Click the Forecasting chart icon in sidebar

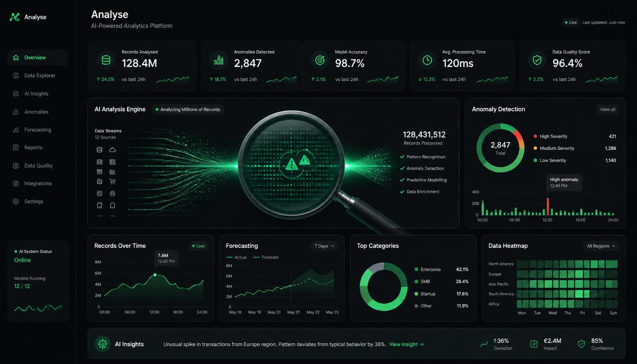(16, 130)
